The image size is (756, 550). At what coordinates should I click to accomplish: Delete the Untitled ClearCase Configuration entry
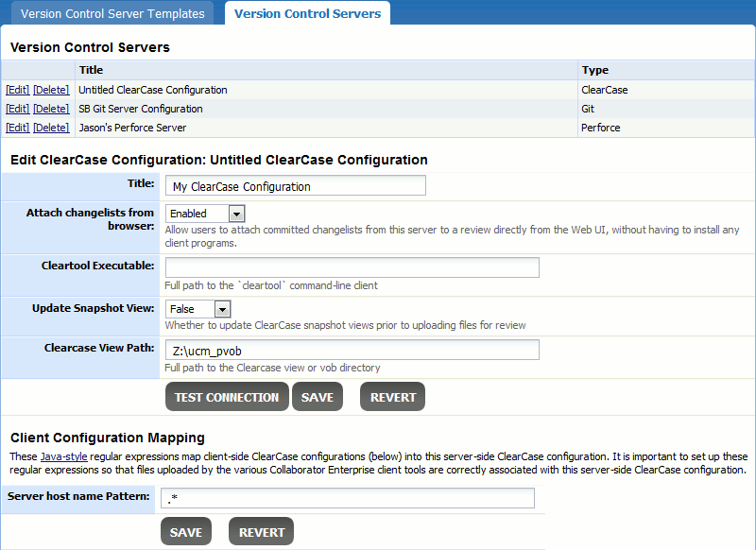coord(51,90)
